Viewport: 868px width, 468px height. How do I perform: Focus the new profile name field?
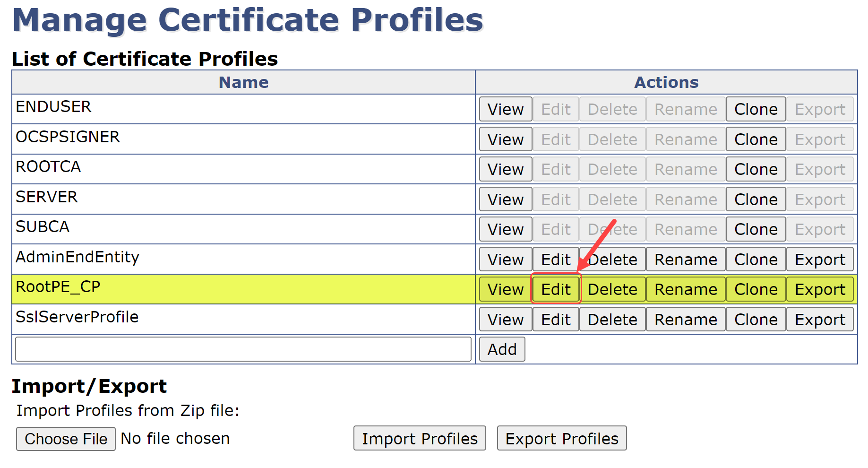pos(243,349)
